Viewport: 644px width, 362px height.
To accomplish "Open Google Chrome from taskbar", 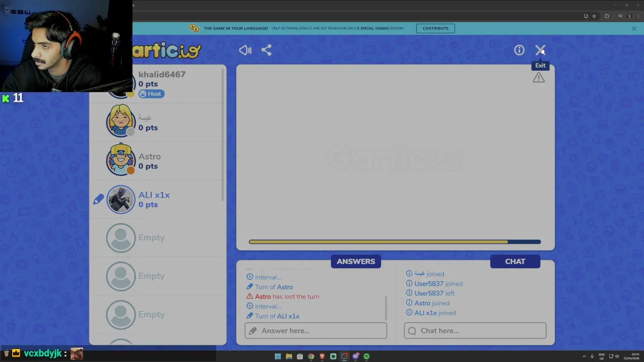I will 311,356.
